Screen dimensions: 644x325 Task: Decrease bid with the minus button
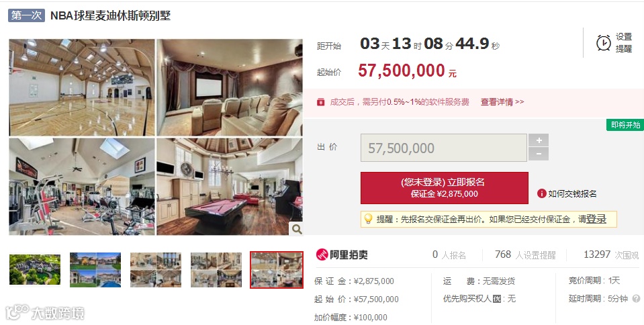(x=539, y=154)
